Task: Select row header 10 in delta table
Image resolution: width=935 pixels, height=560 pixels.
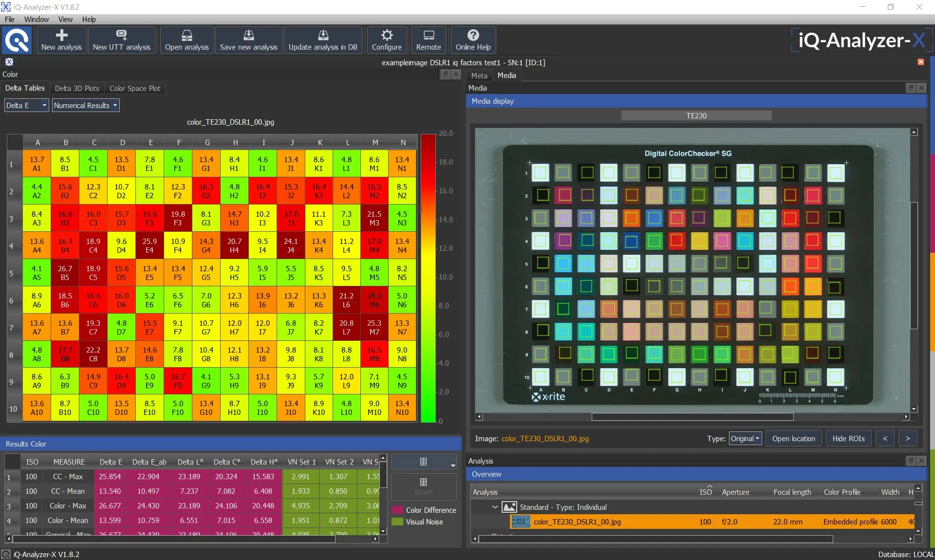Action: (x=13, y=409)
